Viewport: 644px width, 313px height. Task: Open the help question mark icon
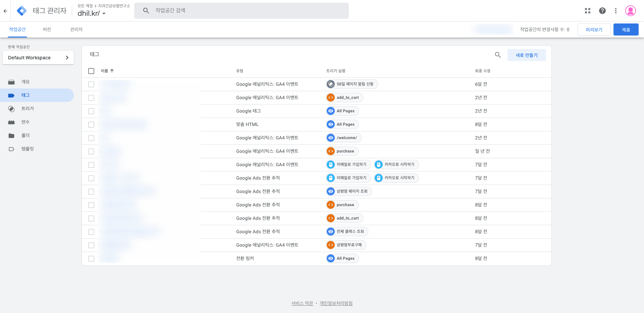tap(602, 11)
